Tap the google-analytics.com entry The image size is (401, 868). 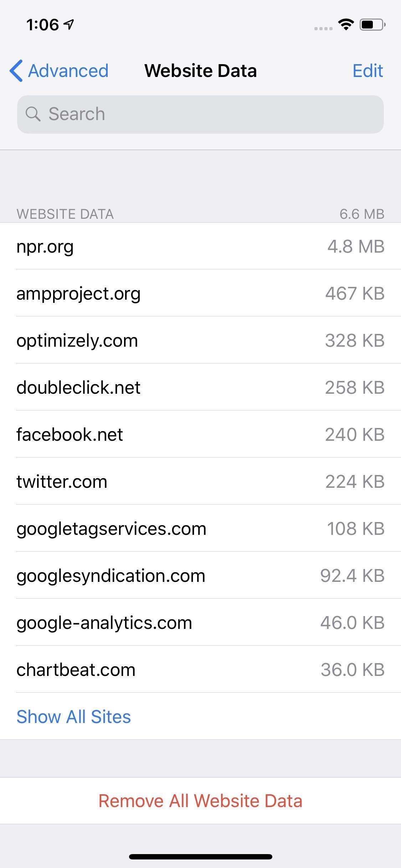click(x=200, y=622)
